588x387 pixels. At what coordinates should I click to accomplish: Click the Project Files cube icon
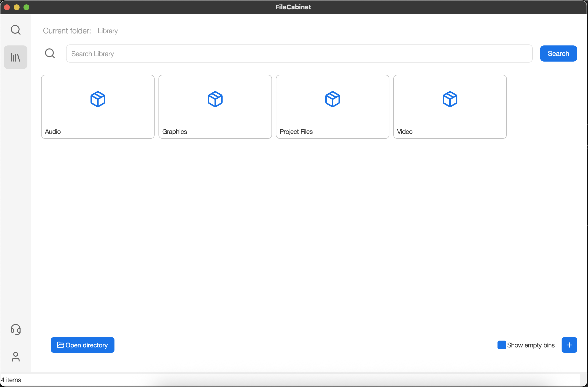click(333, 99)
